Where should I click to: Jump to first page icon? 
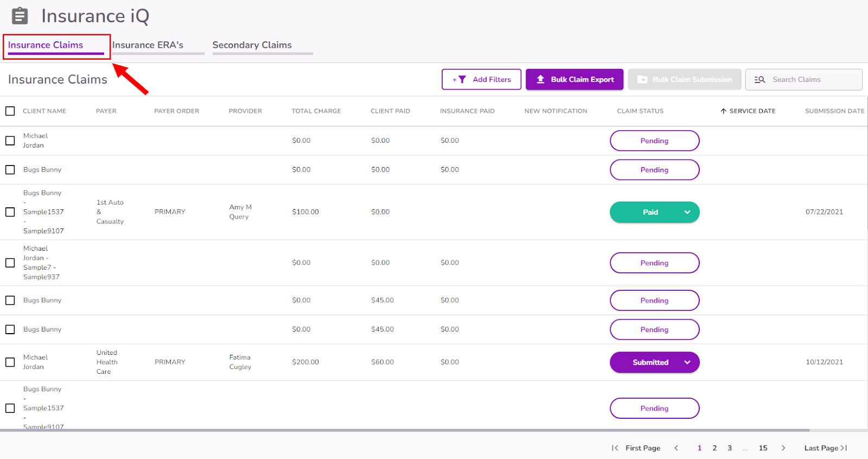pyautogui.click(x=615, y=448)
